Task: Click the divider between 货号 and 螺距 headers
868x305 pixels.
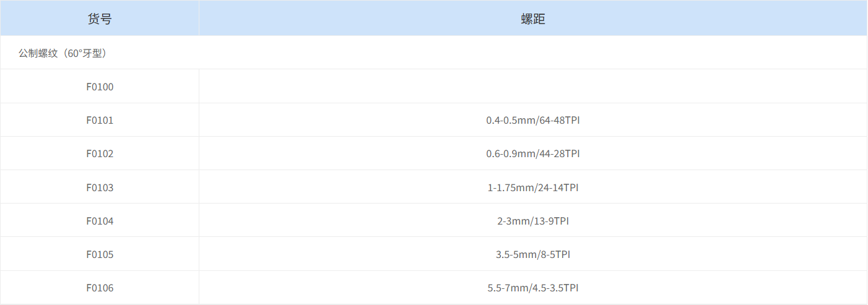Action: (199, 19)
